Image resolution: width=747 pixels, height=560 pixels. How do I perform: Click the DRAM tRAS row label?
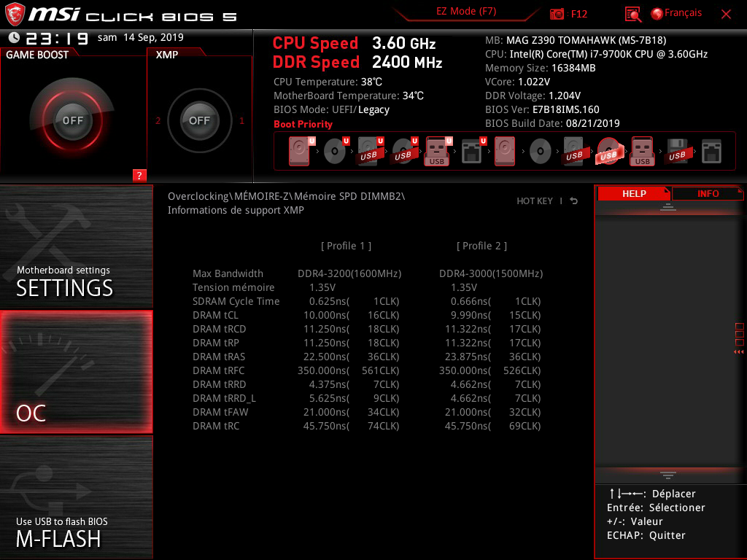(219, 357)
